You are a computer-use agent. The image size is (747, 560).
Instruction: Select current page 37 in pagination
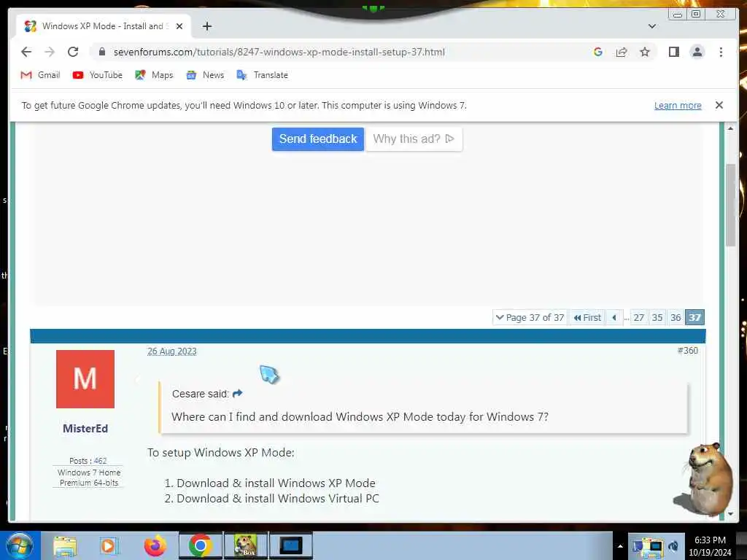(694, 317)
